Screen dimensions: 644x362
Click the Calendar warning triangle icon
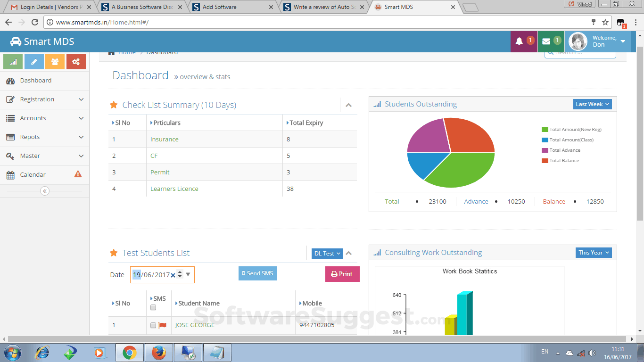(78, 174)
